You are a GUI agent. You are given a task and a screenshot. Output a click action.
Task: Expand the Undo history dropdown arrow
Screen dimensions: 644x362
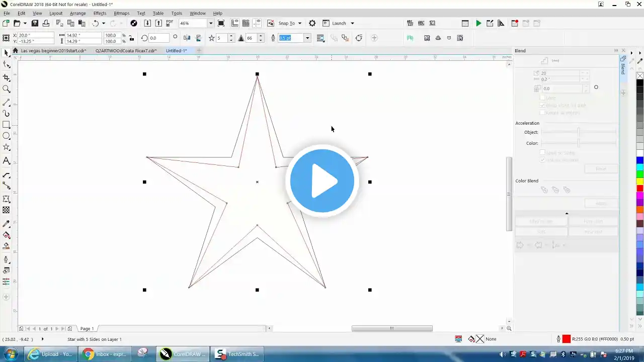pyautogui.click(x=104, y=23)
